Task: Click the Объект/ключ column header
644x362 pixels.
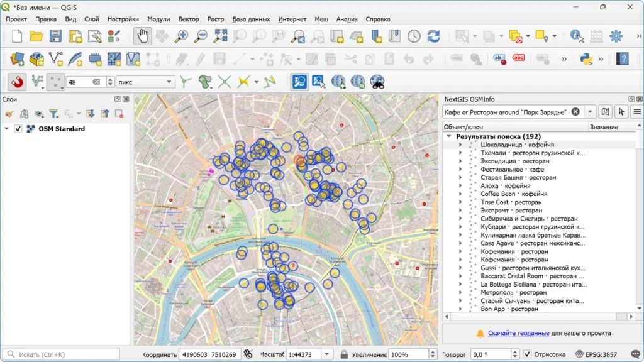Action: [x=516, y=127]
